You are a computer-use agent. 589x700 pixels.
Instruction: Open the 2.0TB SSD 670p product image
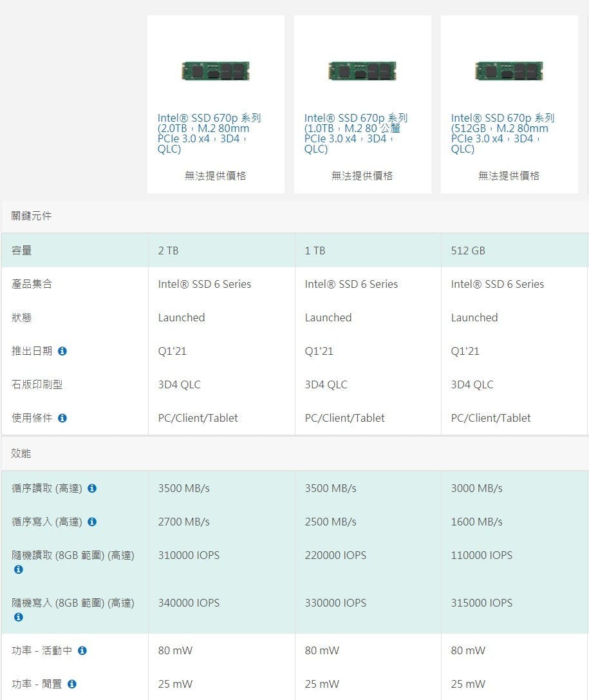[x=216, y=71]
